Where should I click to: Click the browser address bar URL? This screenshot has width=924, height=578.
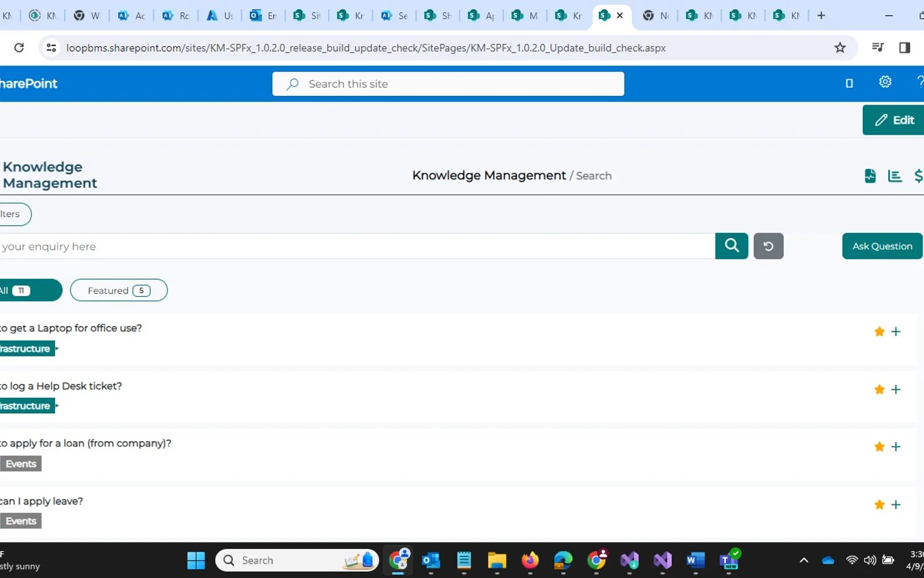(x=366, y=48)
